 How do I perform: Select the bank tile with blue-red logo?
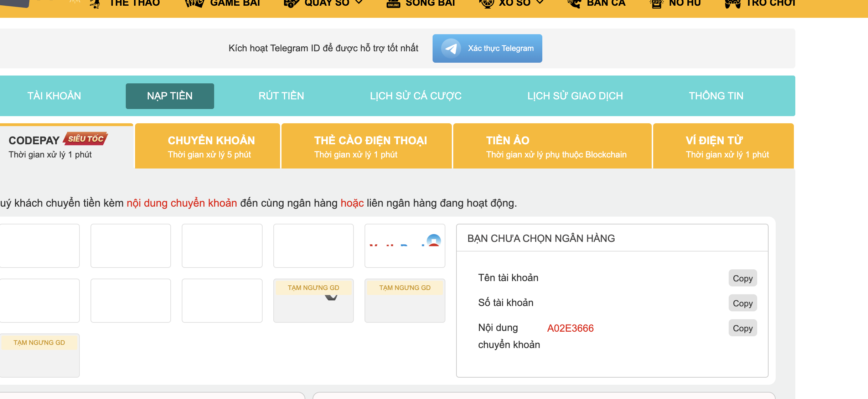(405, 245)
